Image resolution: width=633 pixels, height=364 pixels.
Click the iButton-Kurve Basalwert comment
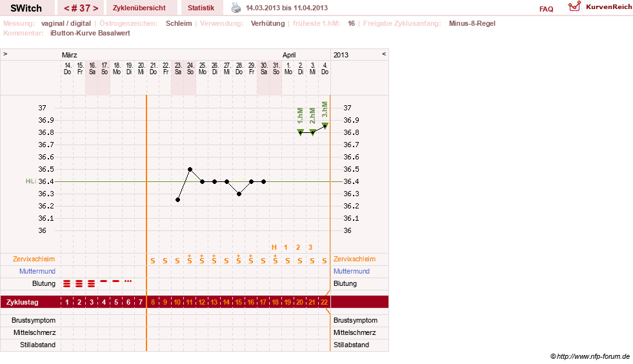(90, 33)
